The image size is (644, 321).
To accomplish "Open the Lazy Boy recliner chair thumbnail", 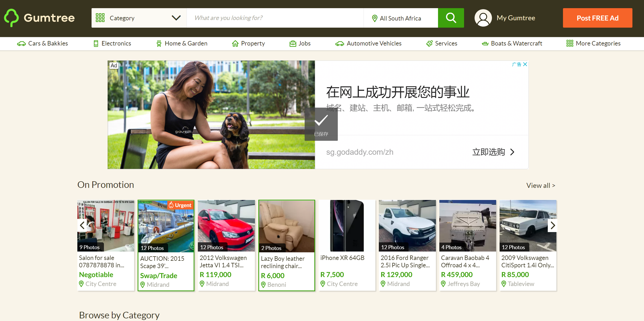I will coord(287,226).
